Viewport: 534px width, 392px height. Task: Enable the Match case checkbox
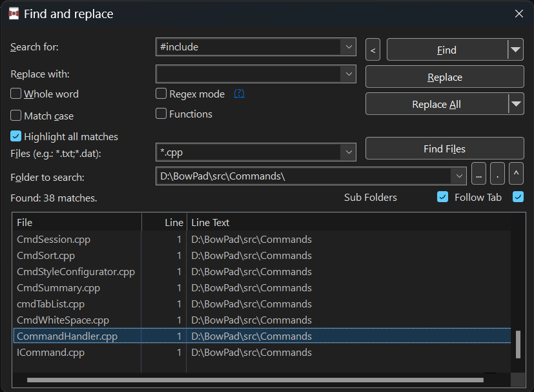(x=15, y=116)
